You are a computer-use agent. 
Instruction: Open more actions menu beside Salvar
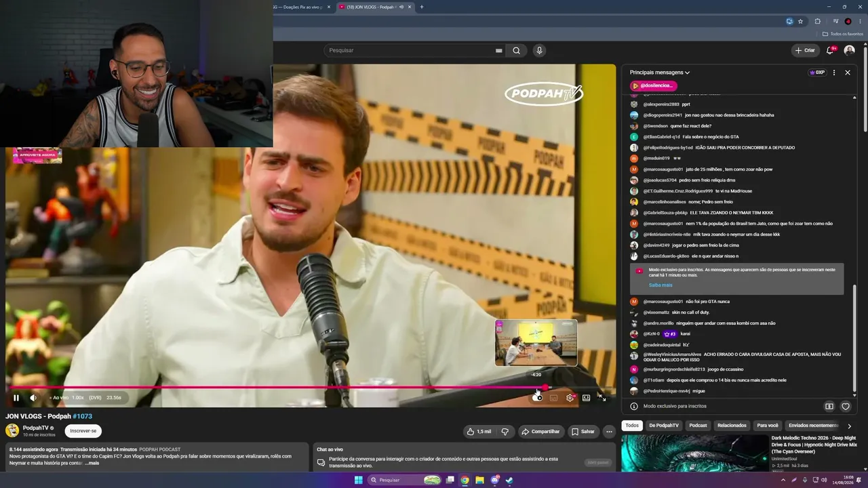[609, 432]
